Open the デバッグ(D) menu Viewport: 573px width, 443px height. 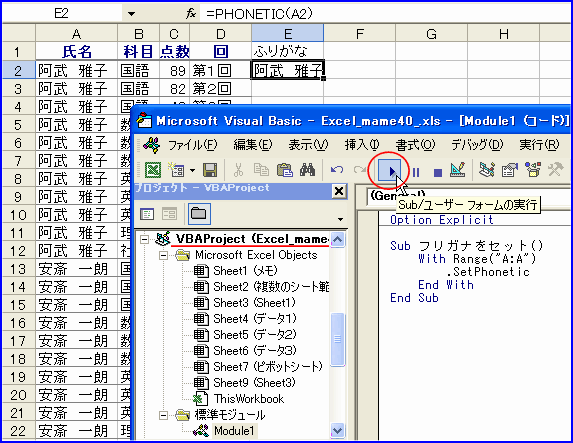pyautogui.click(x=477, y=145)
